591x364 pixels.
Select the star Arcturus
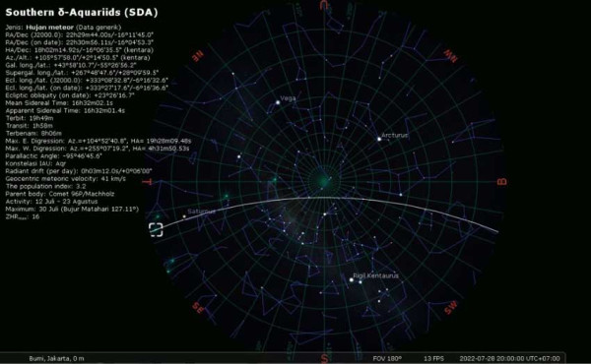(x=379, y=139)
